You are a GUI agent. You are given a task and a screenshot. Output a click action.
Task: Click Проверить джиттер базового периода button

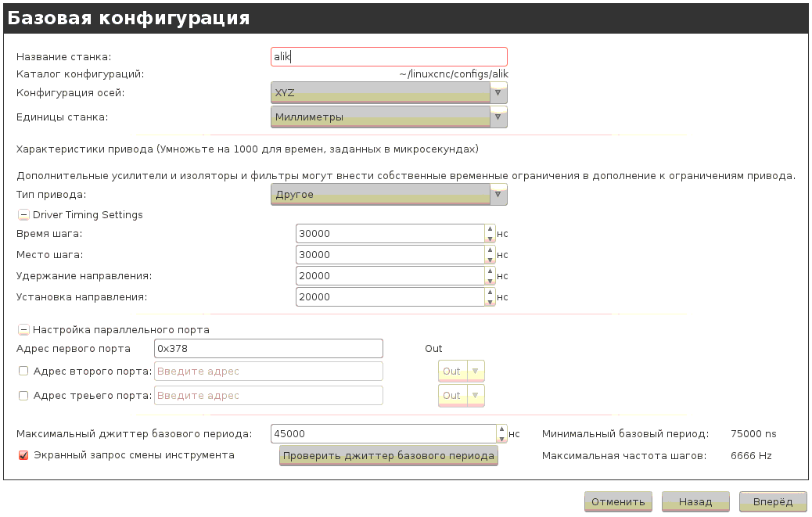[388, 456]
